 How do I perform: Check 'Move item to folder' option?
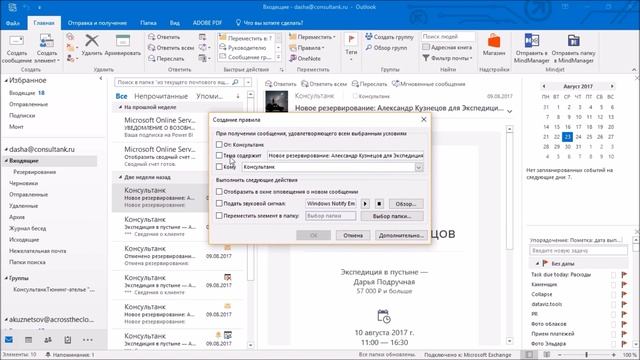coord(219,216)
